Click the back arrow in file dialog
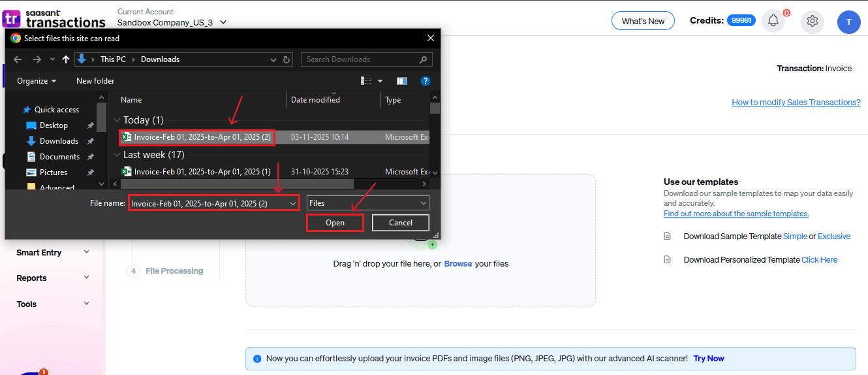Screen dimensions: 868x375 [x=18, y=59]
